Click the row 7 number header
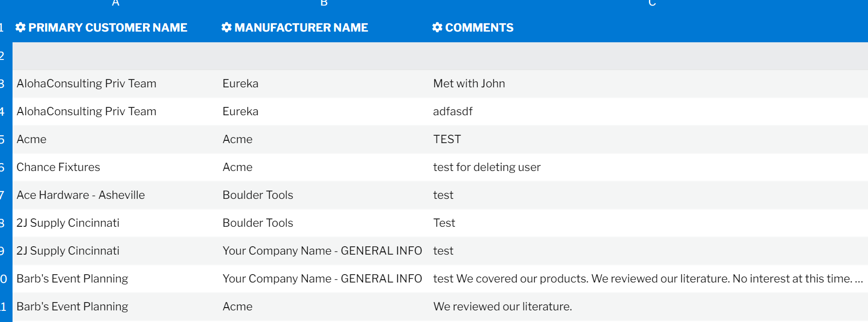This screenshot has height=322, width=868. click(x=4, y=195)
